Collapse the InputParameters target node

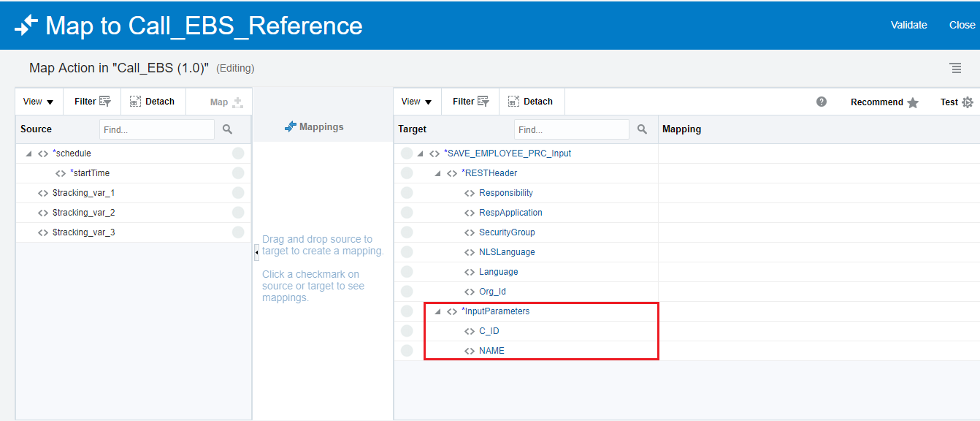pyautogui.click(x=437, y=311)
